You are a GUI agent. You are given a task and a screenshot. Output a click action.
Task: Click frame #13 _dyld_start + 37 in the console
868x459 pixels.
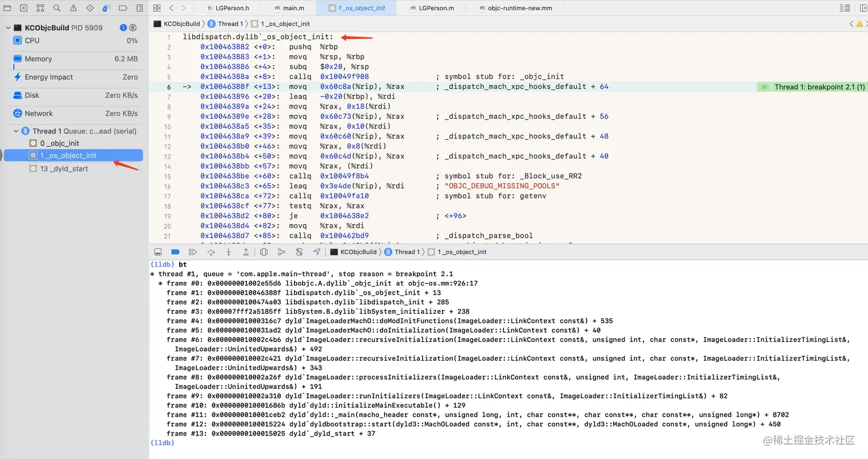(x=271, y=434)
